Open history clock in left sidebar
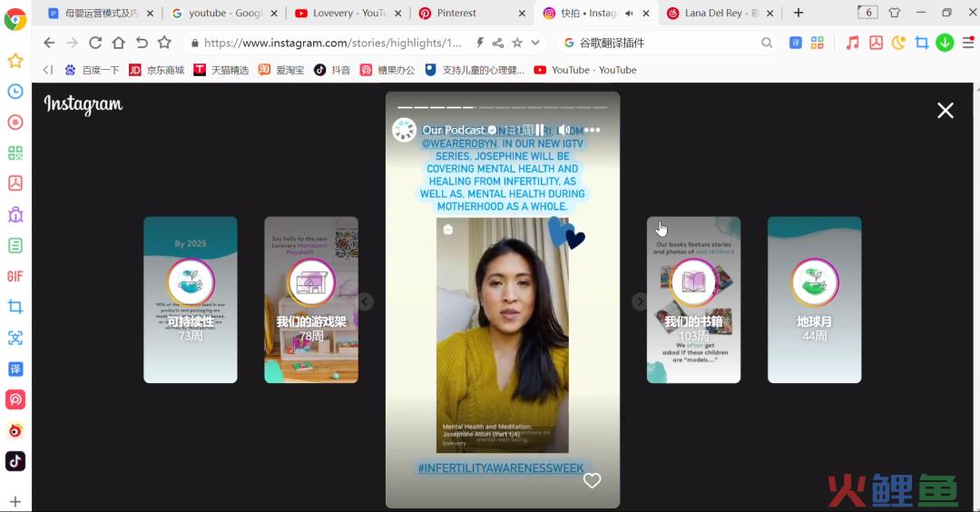 [15, 92]
